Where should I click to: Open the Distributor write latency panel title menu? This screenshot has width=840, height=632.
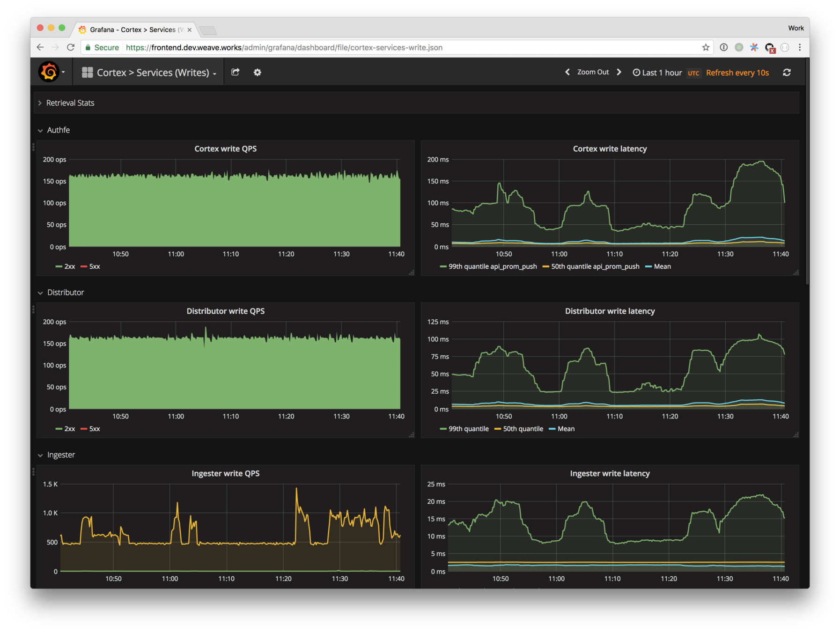[x=610, y=311]
